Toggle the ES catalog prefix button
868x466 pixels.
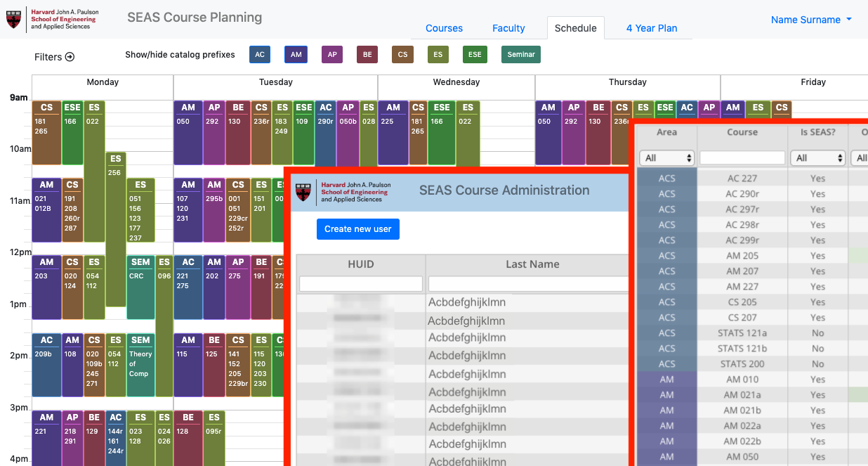tap(438, 54)
